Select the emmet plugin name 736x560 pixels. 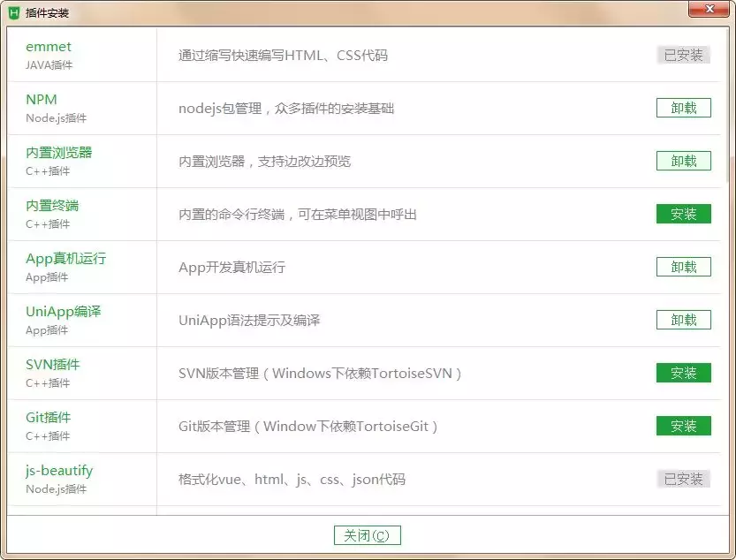click(49, 46)
